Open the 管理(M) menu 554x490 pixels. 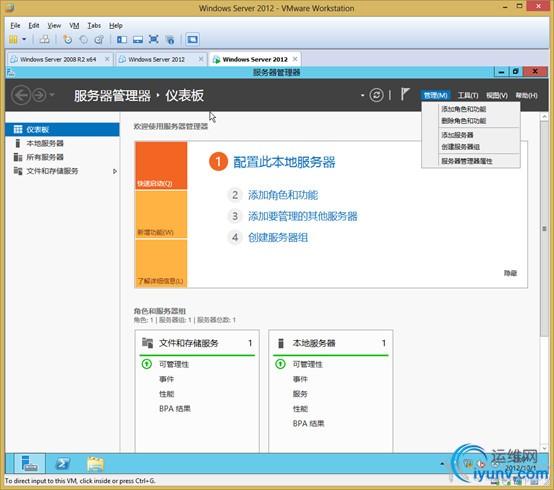point(436,95)
